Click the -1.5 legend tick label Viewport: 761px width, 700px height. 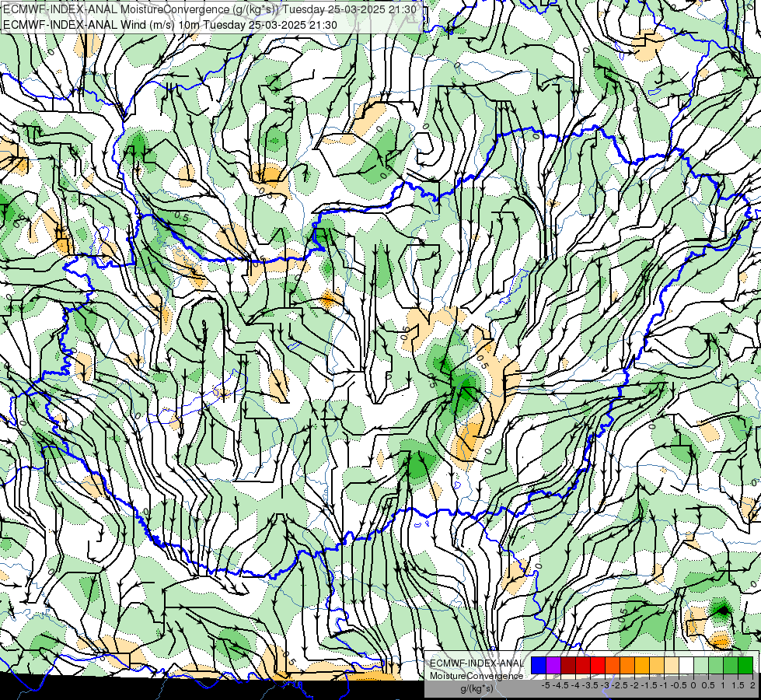(649, 685)
